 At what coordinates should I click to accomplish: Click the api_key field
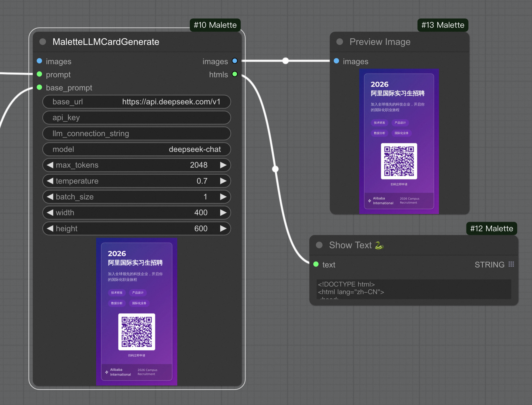tap(137, 118)
